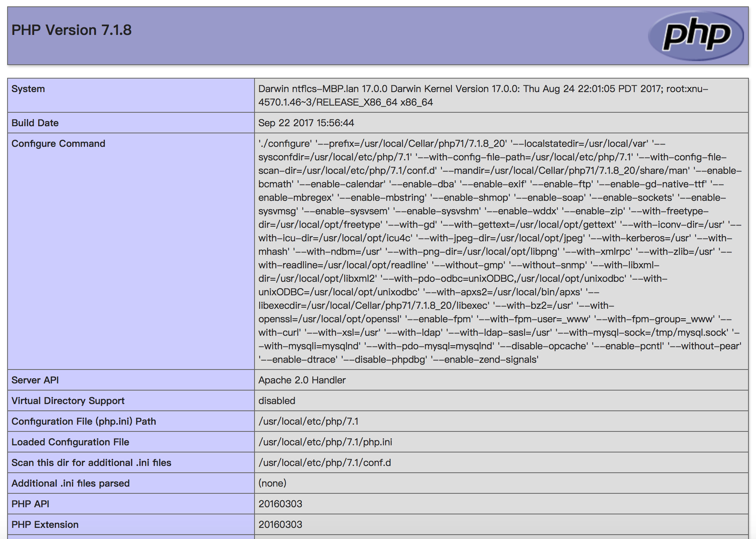Screen dimensions: 756x539
Task: Click the 'Additional .ini files parsed' label
Action: pyautogui.click(x=71, y=483)
